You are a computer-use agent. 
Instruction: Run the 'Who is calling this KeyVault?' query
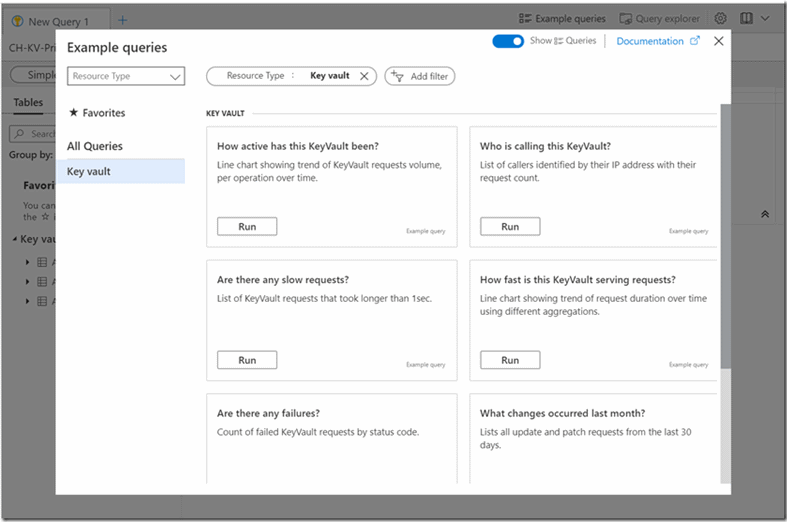pyautogui.click(x=510, y=226)
